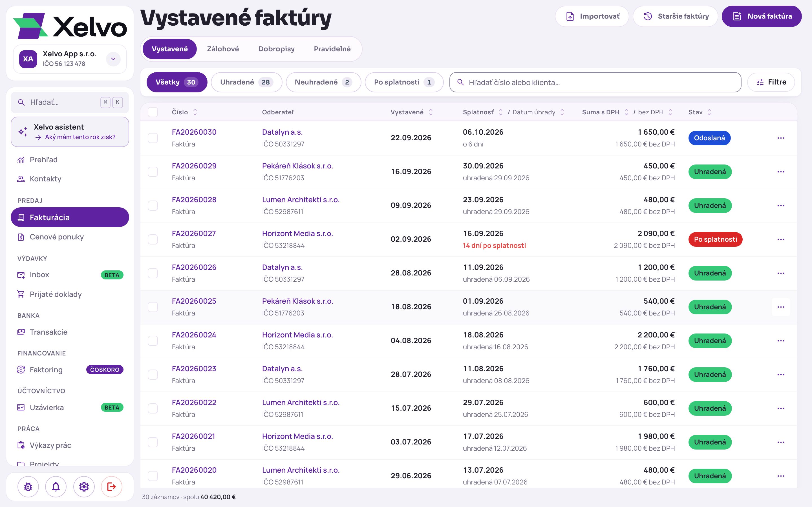
Task: Open the Xelvo asistent sparkle panel
Action: 70,132
